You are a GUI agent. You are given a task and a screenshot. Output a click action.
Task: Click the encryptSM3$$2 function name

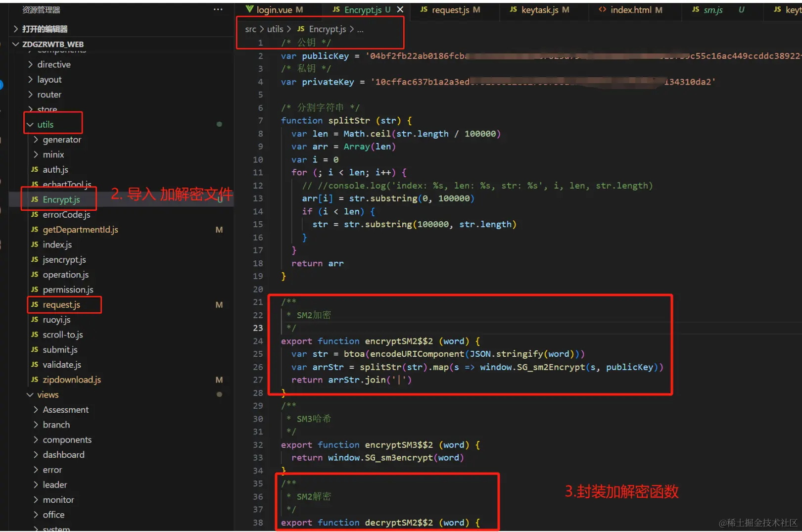coord(399,445)
